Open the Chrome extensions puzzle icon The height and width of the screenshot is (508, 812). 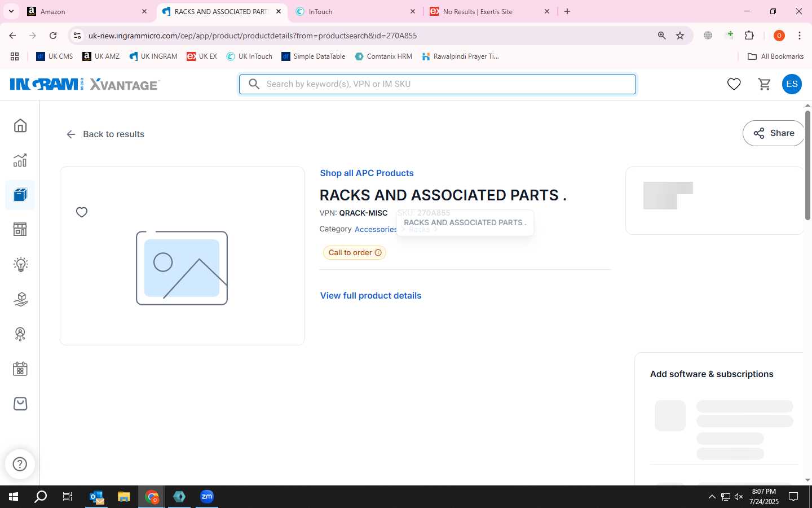click(x=749, y=36)
